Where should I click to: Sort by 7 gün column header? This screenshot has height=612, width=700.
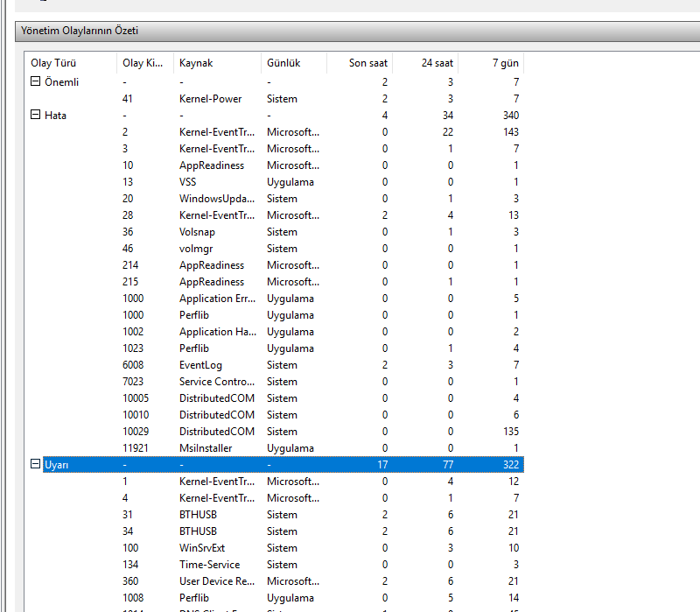[x=491, y=63]
